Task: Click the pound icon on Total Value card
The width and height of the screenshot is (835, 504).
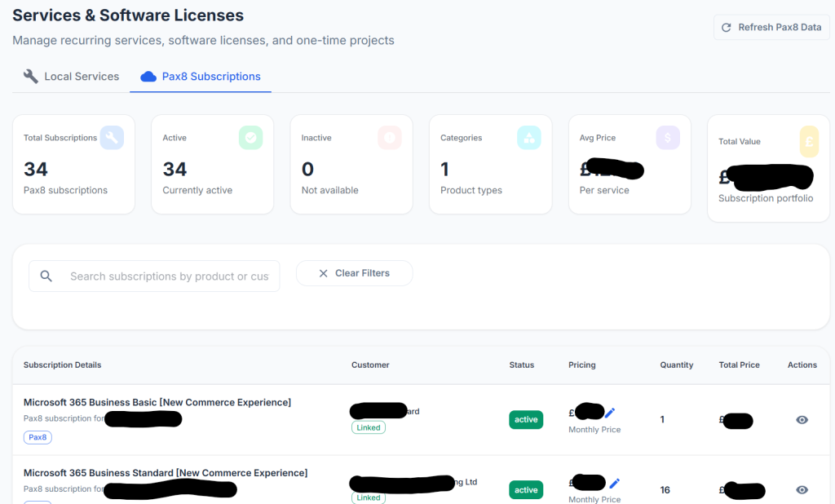Action: coord(809,141)
